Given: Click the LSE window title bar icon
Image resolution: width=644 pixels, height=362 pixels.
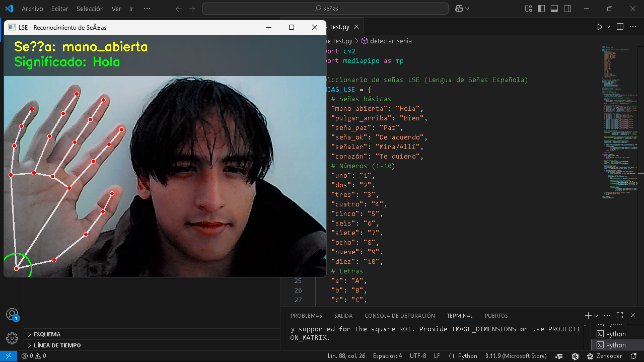Looking at the screenshot, I should coord(12,27).
